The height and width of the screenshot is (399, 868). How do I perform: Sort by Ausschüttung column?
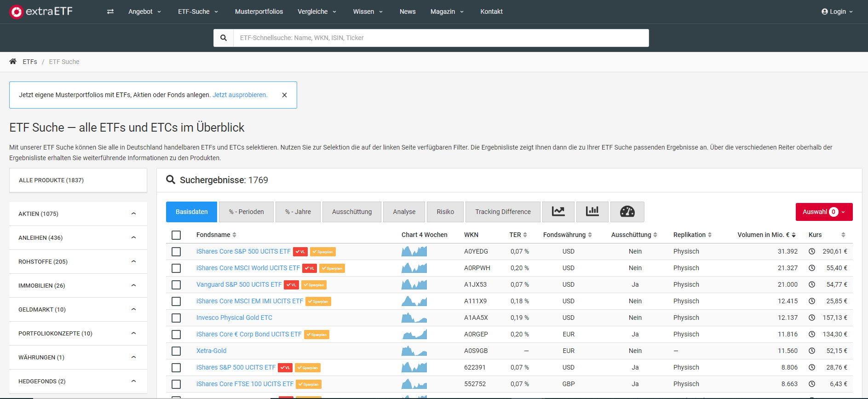[x=655, y=235]
